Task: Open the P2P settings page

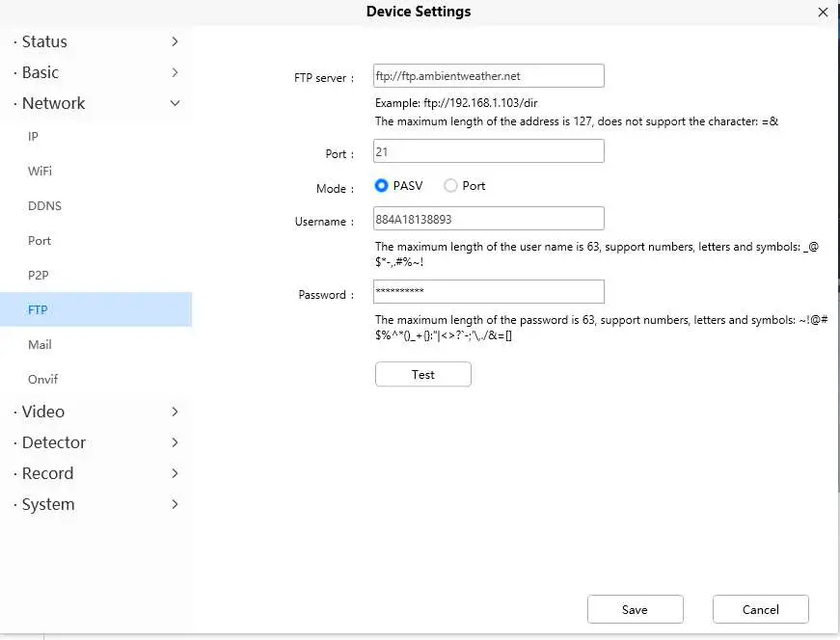Action: [39, 276]
